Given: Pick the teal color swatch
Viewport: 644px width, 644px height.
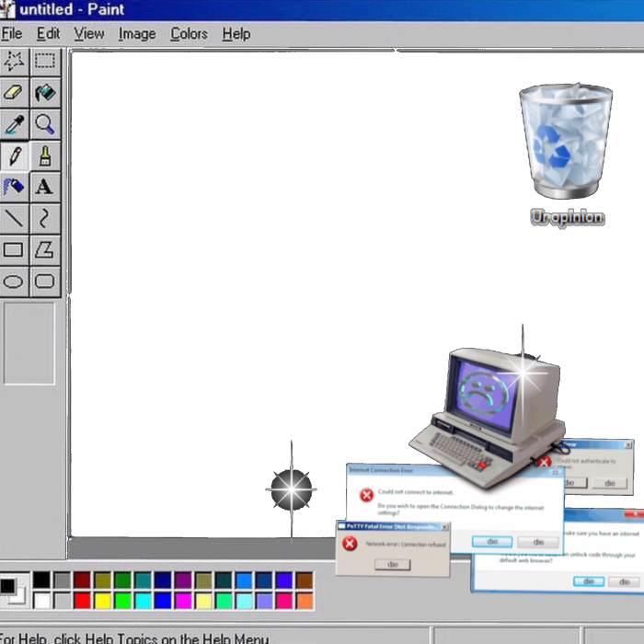Looking at the screenshot, I should coord(143,580).
